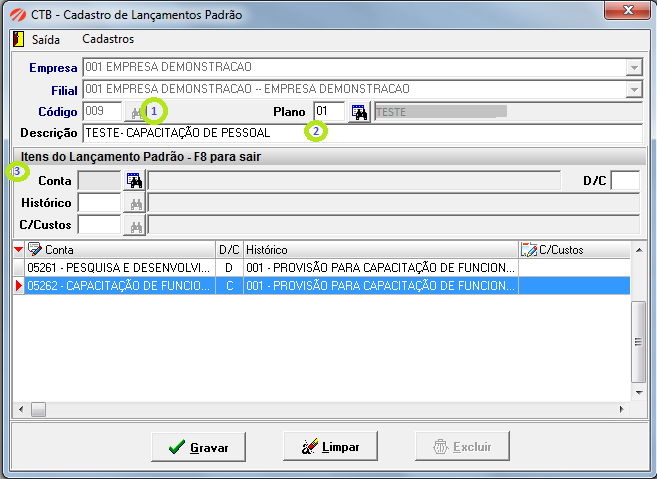The width and height of the screenshot is (657, 479).
Task: Click the D/C input field
Action: click(625, 181)
